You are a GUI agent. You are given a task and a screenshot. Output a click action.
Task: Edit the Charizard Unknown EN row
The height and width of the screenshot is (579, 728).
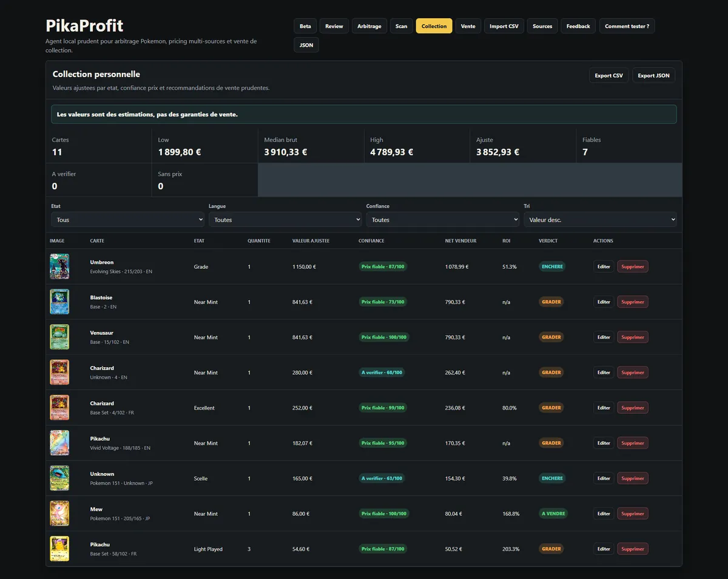[x=604, y=373]
